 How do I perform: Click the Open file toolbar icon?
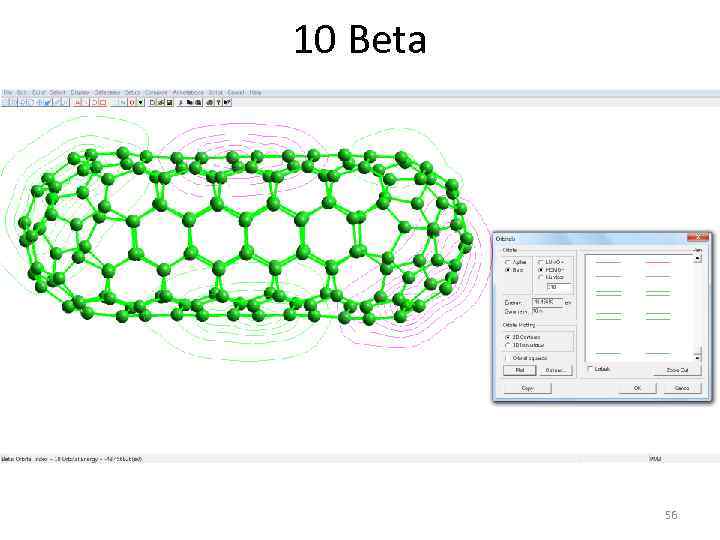(x=160, y=102)
